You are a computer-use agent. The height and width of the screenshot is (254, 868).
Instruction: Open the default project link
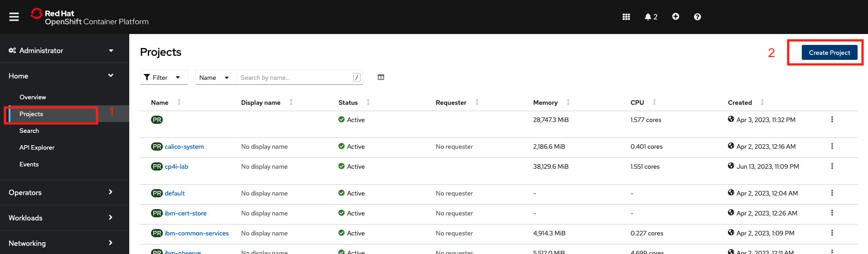[x=175, y=193]
